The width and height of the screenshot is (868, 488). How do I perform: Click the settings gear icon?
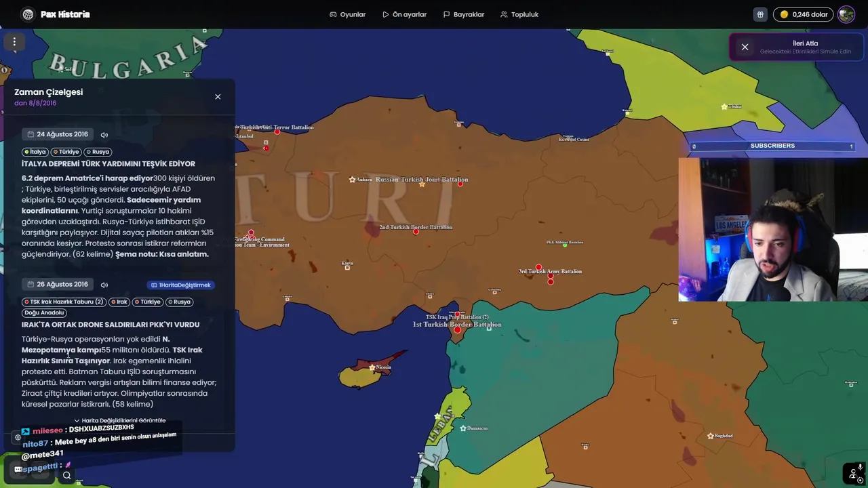tap(18, 437)
